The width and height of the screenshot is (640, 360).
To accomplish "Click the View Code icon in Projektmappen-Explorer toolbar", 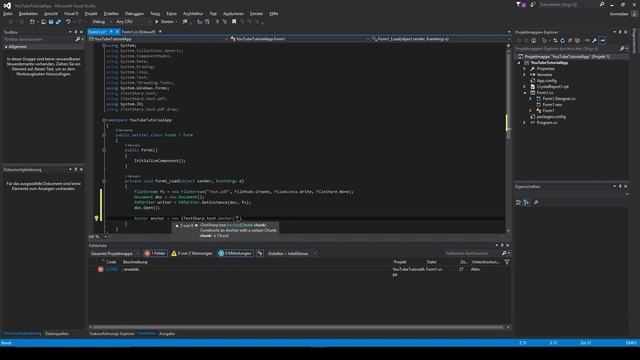I will [587, 40].
